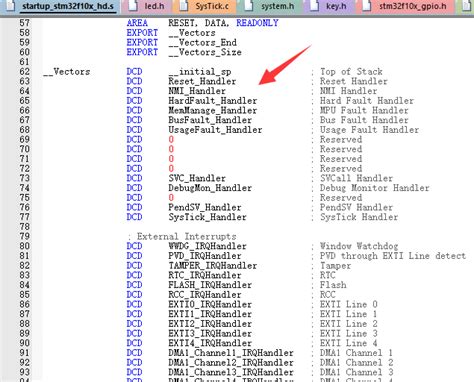Click the AREA keyword on line 57

[x=137, y=23]
